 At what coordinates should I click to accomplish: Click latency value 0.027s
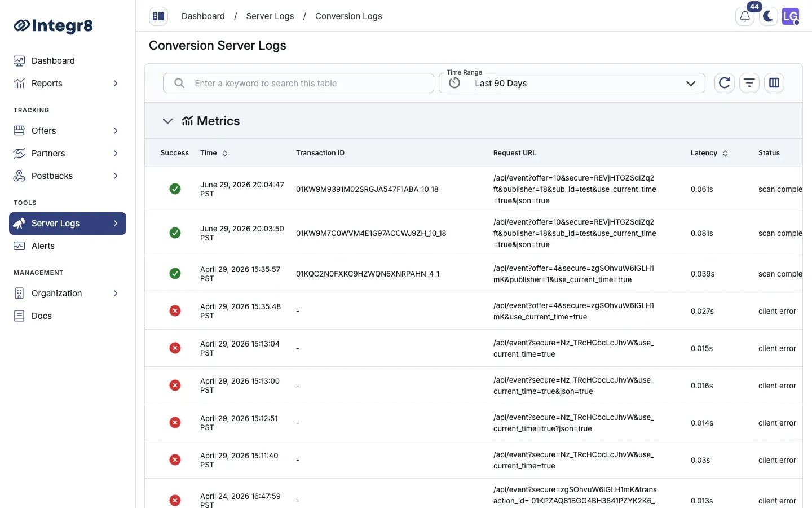click(x=702, y=311)
